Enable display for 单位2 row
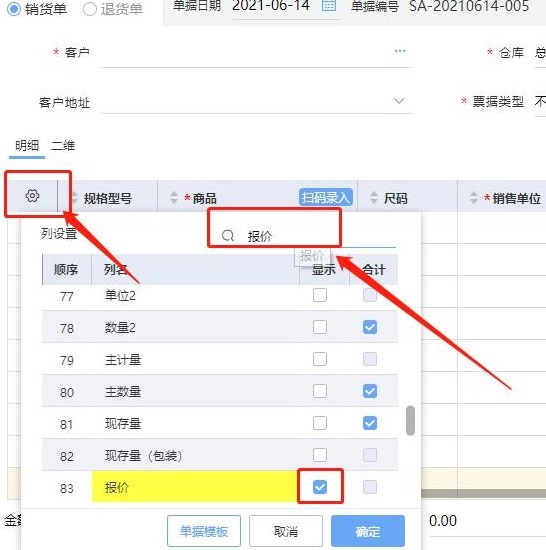The width and height of the screenshot is (546, 550). pos(320,295)
